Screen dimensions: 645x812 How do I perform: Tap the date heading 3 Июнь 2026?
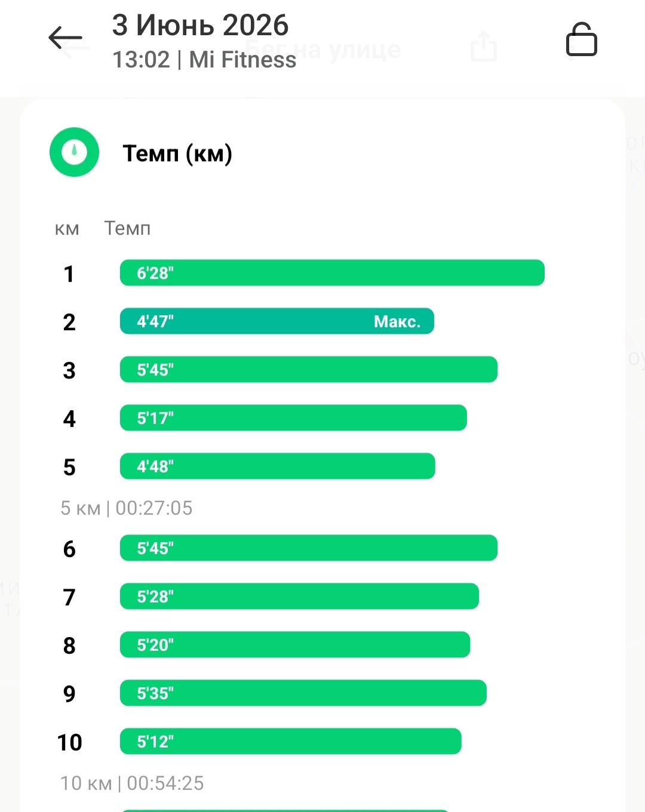click(x=201, y=25)
